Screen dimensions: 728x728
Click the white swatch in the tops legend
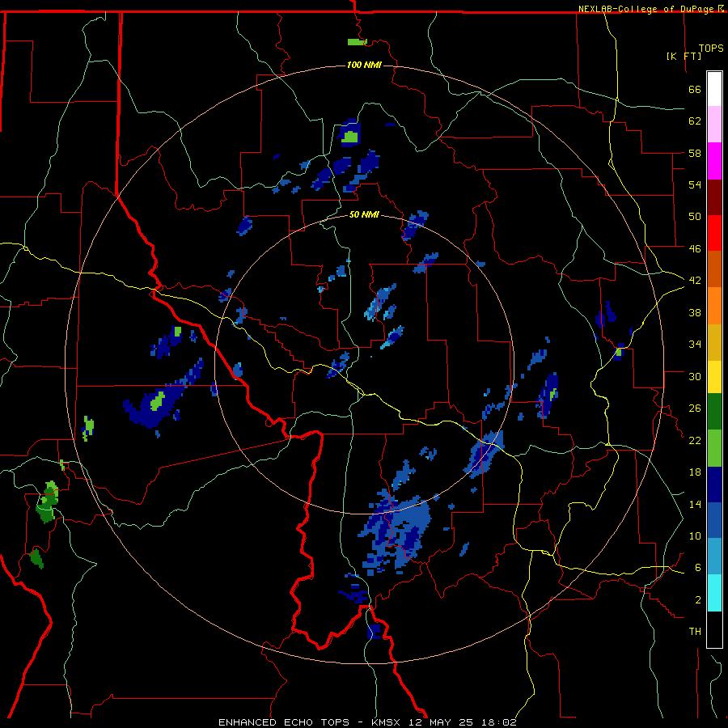tap(714, 89)
